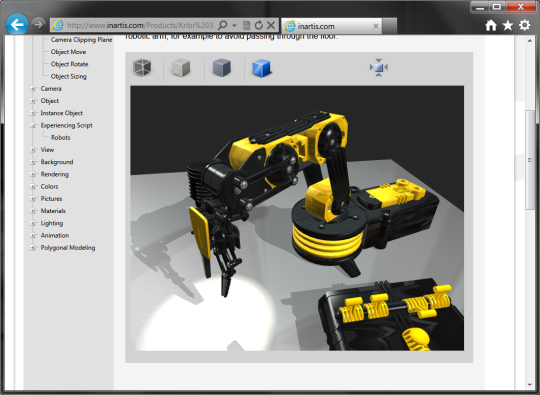Open the Robots page link

tap(61, 137)
